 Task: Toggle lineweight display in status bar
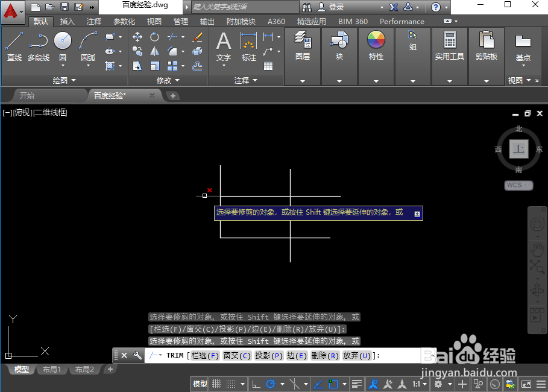356,384
